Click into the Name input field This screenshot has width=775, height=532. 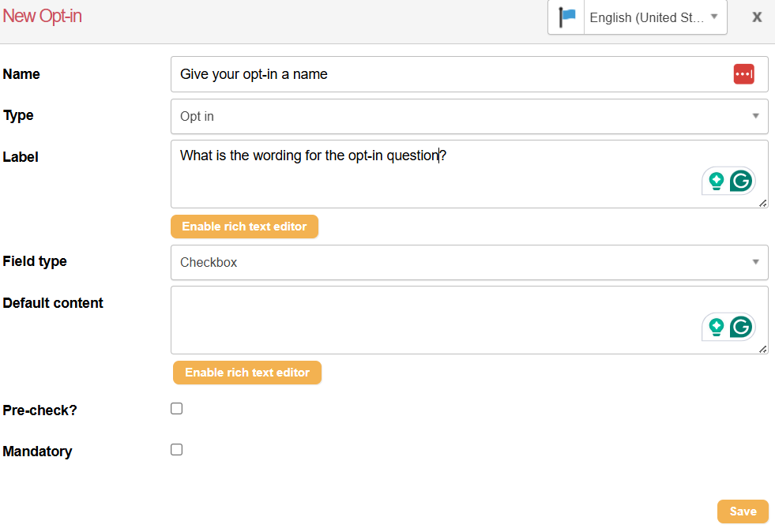450,74
